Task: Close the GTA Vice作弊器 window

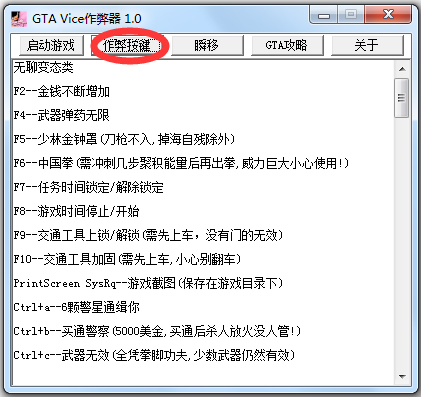Action: click(x=388, y=15)
